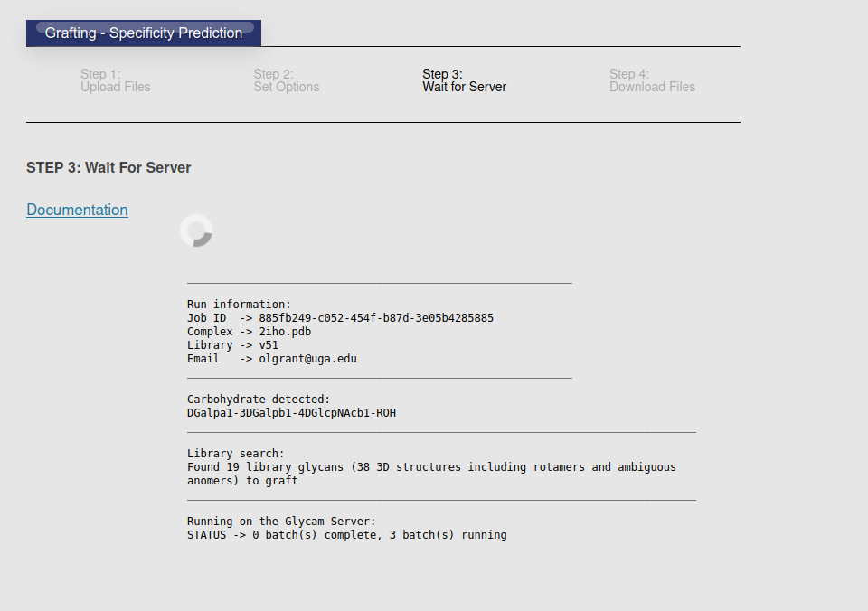Go to Step 4: Download Files
Image resolution: width=868 pixels, height=611 pixels.
point(652,80)
